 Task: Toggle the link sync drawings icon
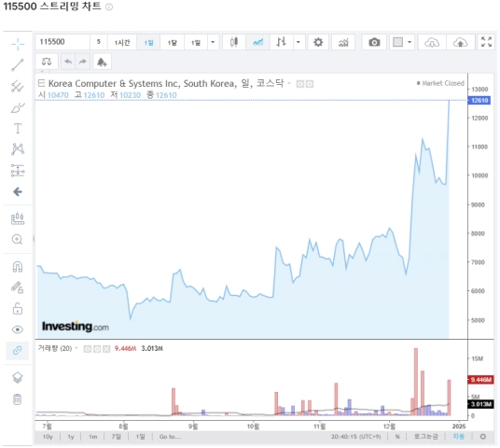[18, 350]
